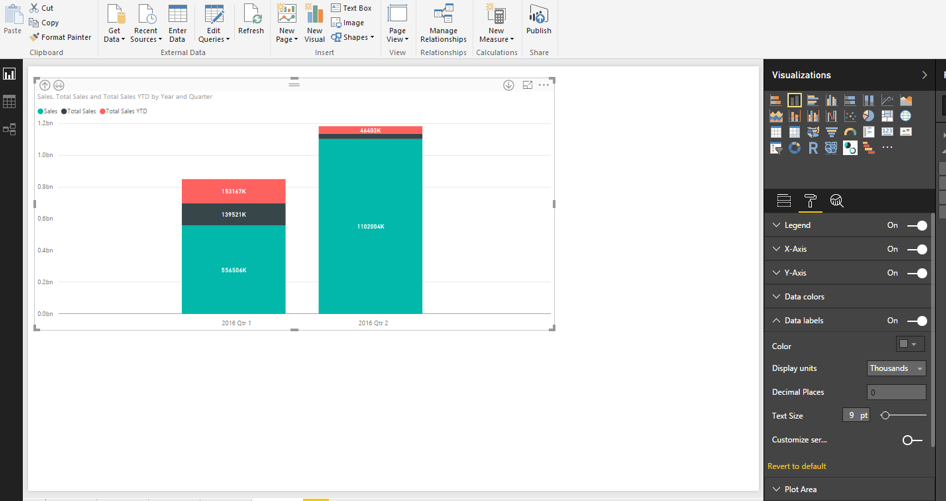Image resolution: width=946 pixels, height=501 pixels.
Task: Open the Display units dropdown
Action: coord(896,368)
